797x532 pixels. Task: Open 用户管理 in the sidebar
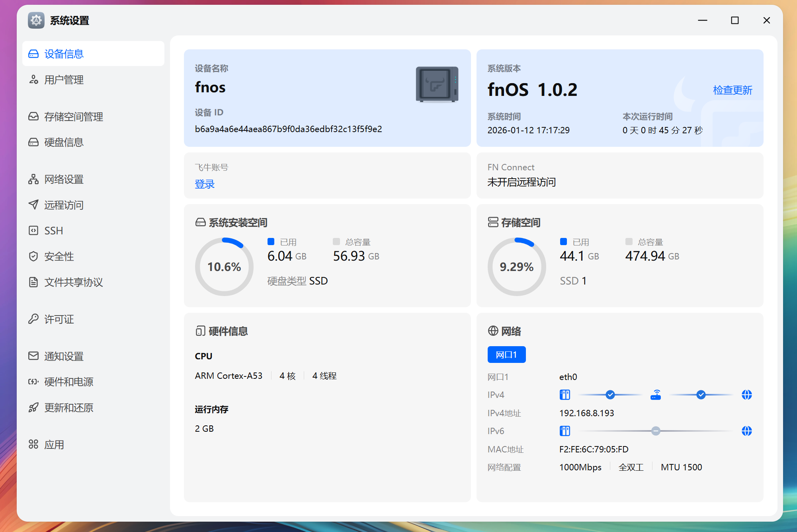(x=64, y=80)
